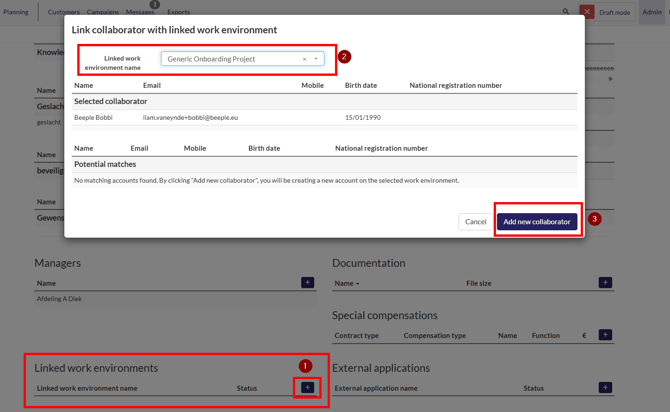Open Messages with notification badge
Image resolution: width=670 pixels, height=412 pixels.
tap(140, 12)
